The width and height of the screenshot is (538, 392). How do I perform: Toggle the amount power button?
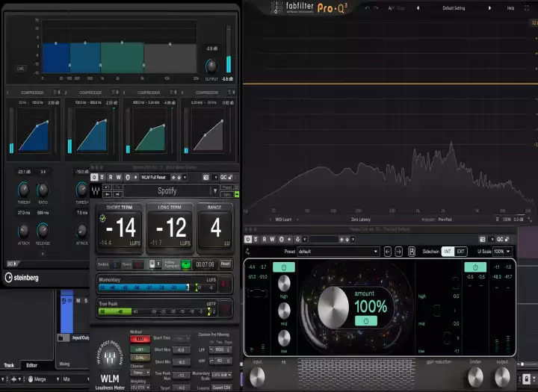click(365, 320)
